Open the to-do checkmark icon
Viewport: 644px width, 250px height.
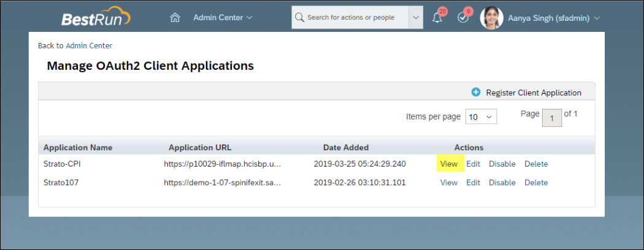[463, 18]
